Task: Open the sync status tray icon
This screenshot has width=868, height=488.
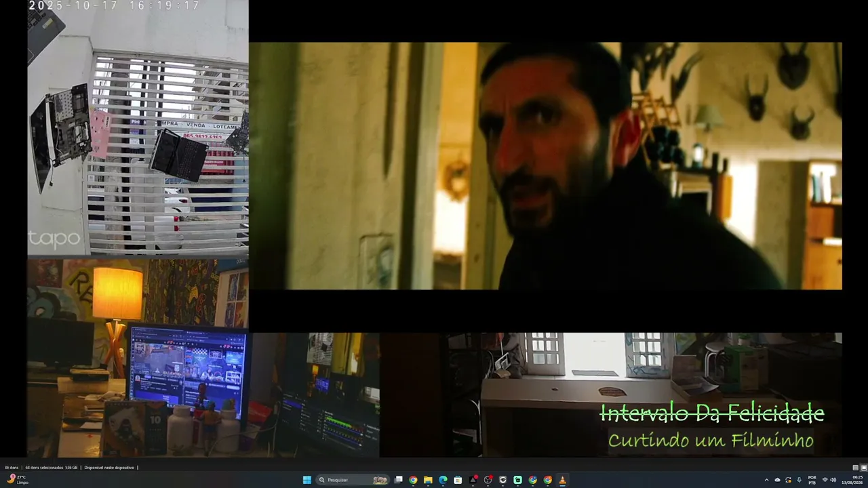Action: click(789, 480)
